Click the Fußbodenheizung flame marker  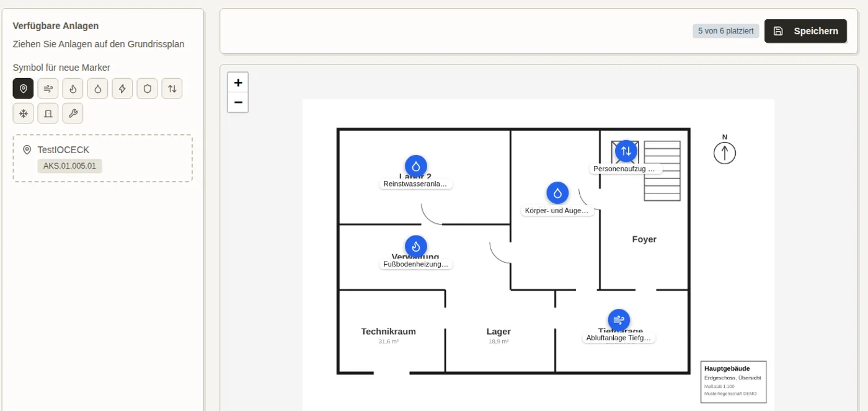416,247
